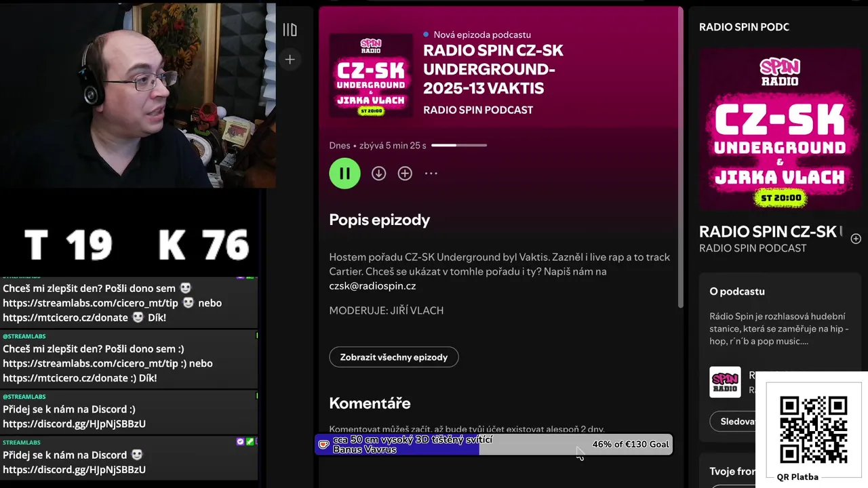Click the large podcast cover in right panel

[780, 129]
